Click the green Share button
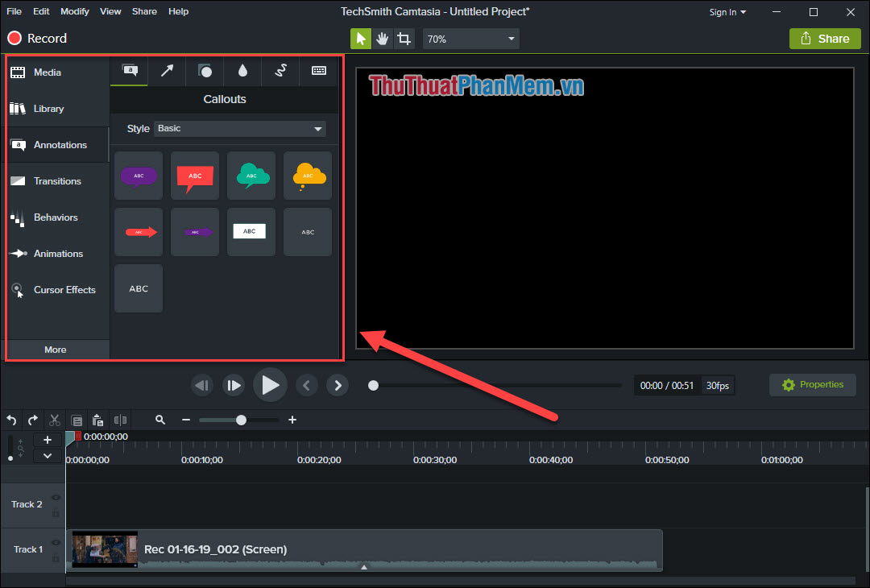This screenshot has width=870, height=588. coord(824,38)
